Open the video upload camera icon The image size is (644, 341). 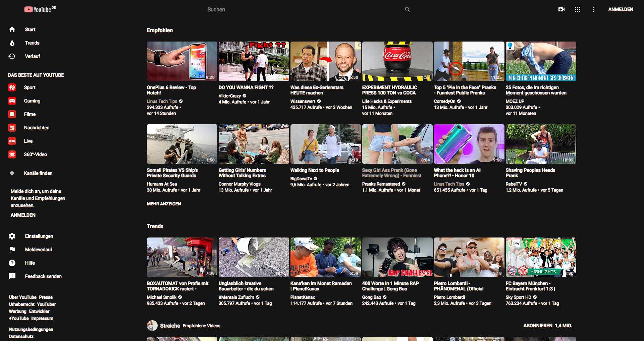pos(561,9)
